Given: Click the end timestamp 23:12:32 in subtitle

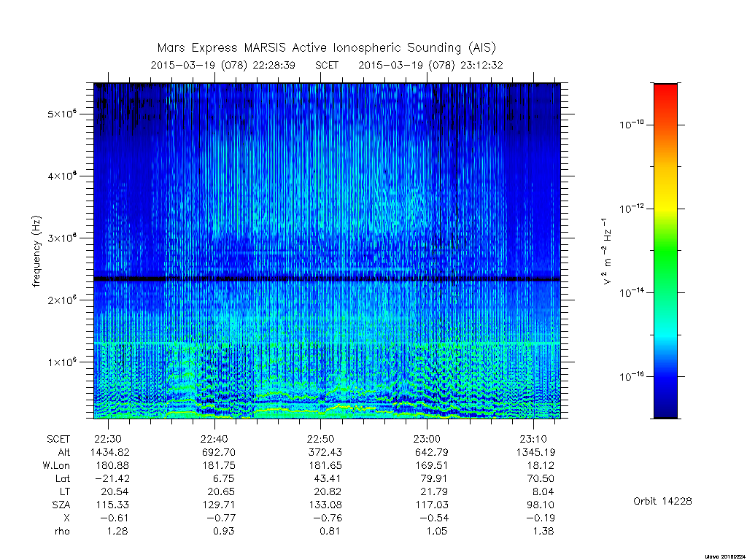Looking at the screenshot, I should (481, 65).
